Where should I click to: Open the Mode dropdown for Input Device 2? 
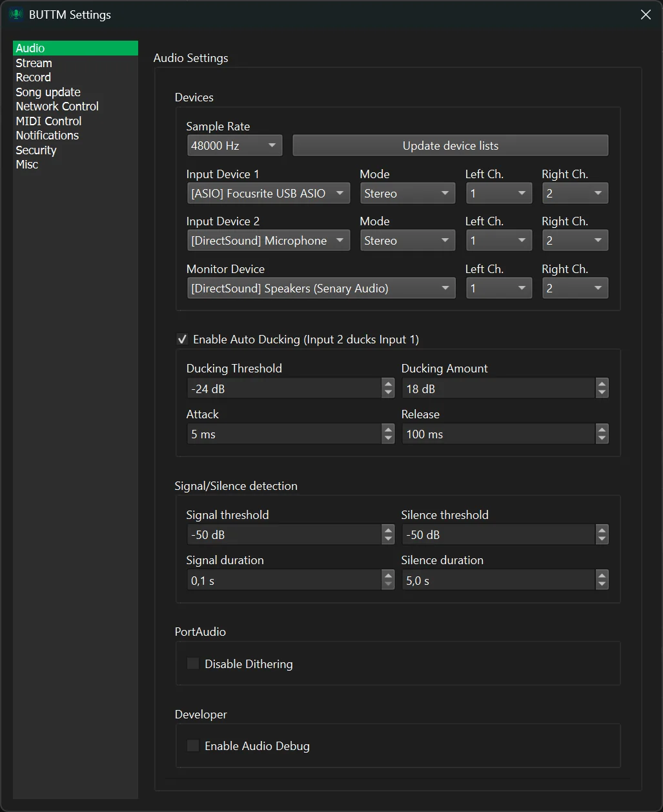click(x=407, y=240)
